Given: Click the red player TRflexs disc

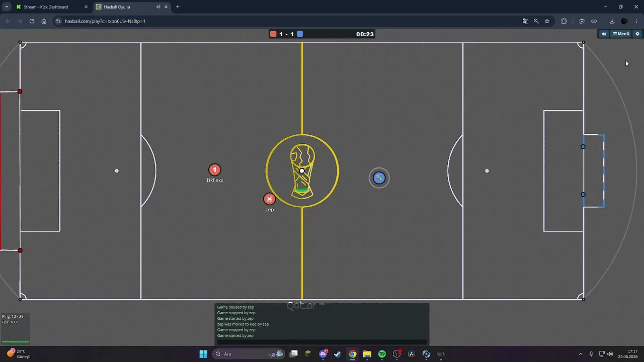Looking at the screenshot, I should (x=215, y=170).
